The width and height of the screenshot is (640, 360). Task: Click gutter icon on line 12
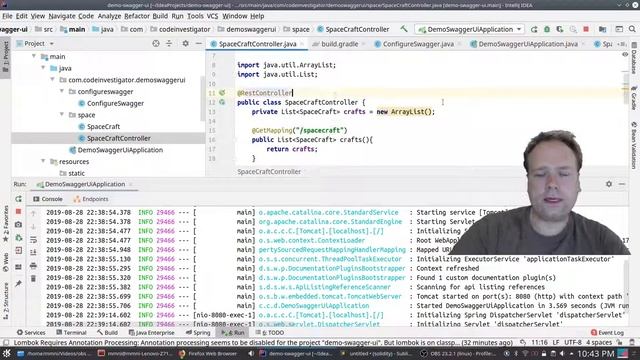click(x=222, y=102)
